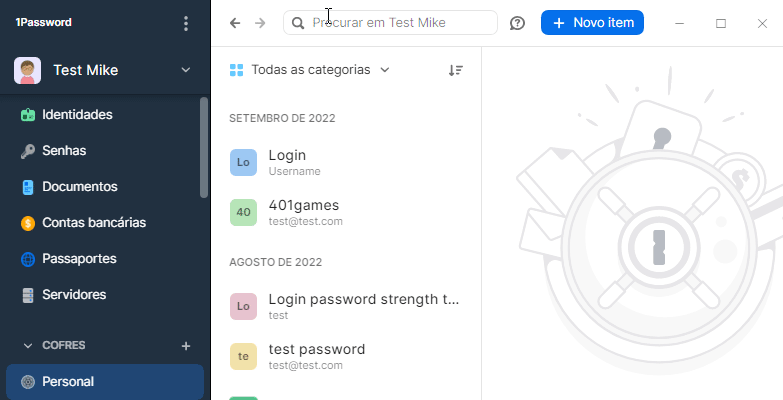
Task: Click the Test Mike account avatar
Action: pyautogui.click(x=27, y=70)
